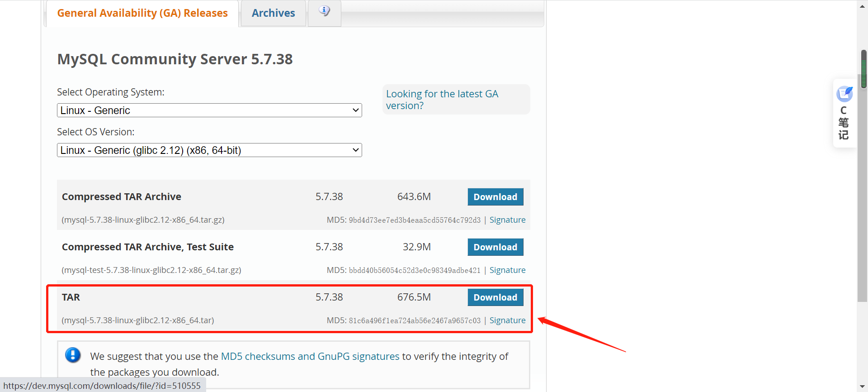Open the Select OS Version dropdown
868x392 pixels.
[x=209, y=150]
